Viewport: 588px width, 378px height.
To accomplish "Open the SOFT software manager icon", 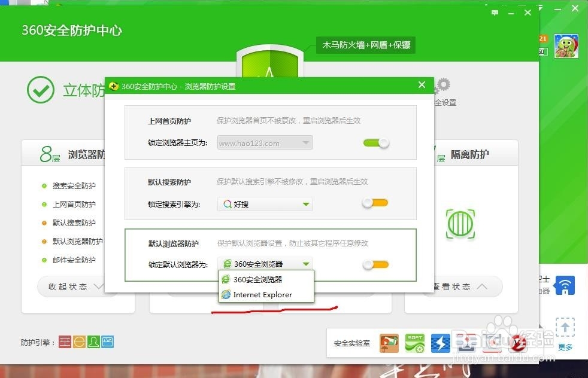I will [415, 343].
